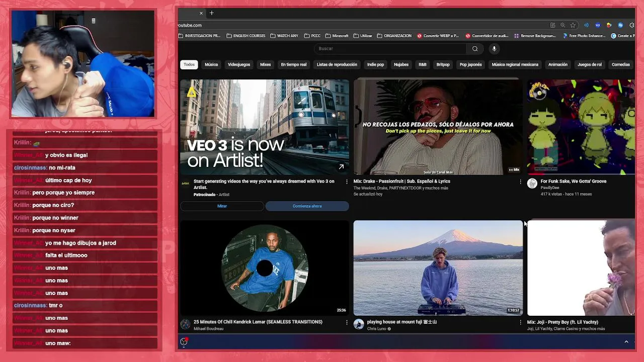The height and width of the screenshot is (362, 644).
Task: Select the Videojuegos filter chip
Action: [239, 64]
